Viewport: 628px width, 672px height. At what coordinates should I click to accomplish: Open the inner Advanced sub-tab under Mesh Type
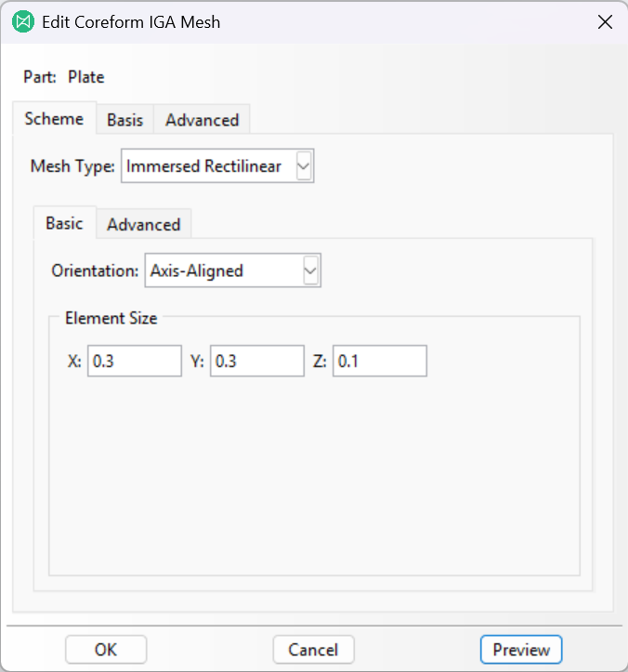pyautogui.click(x=144, y=224)
